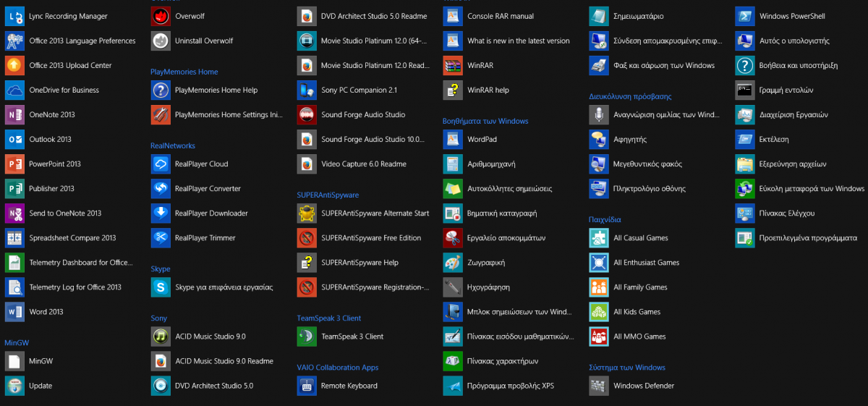Open DVD Architect Studio 5.0 disc icon

[161, 385]
